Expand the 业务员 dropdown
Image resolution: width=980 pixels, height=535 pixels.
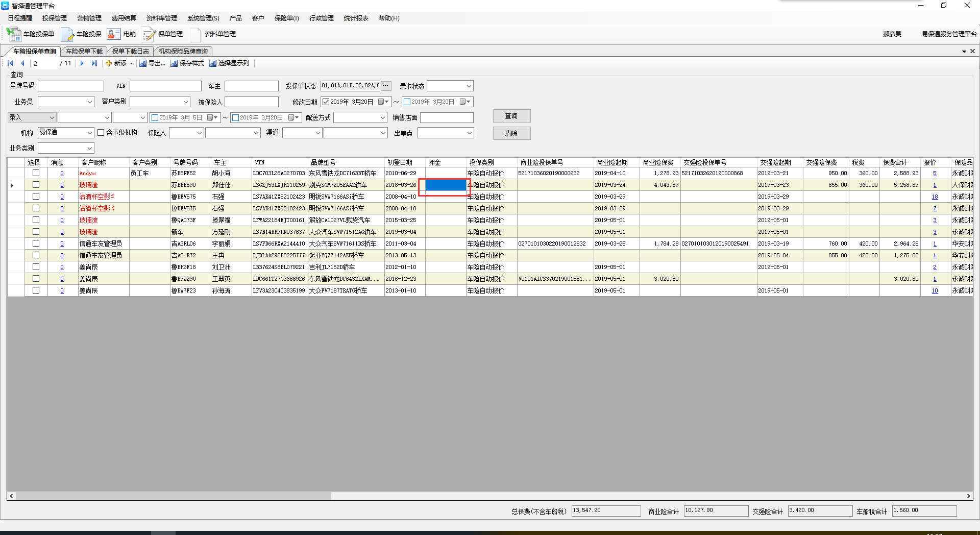tap(89, 102)
